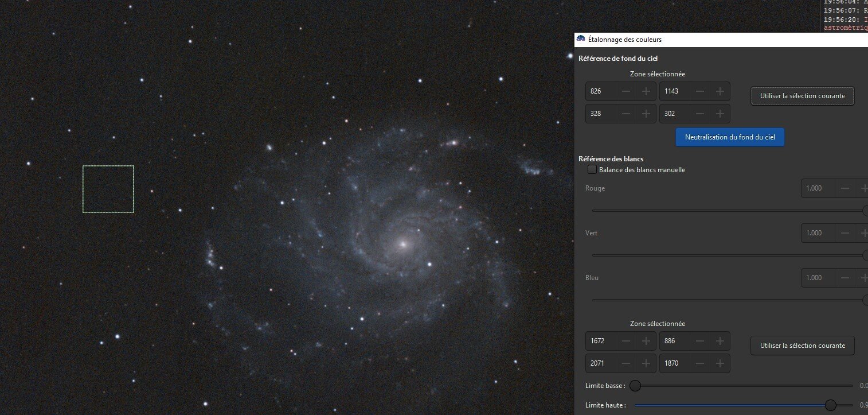Decrease the Rouge value 1.000
Image resolution: width=868 pixels, height=415 pixels.
coord(845,188)
